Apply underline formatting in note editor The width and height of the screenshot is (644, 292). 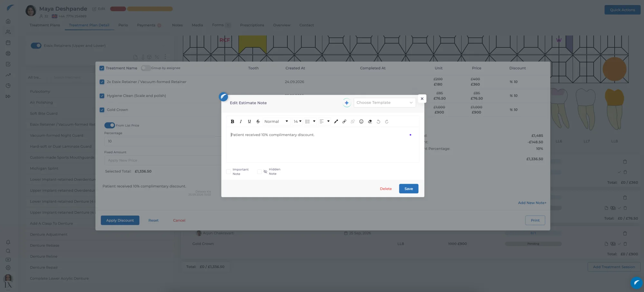point(249,121)
